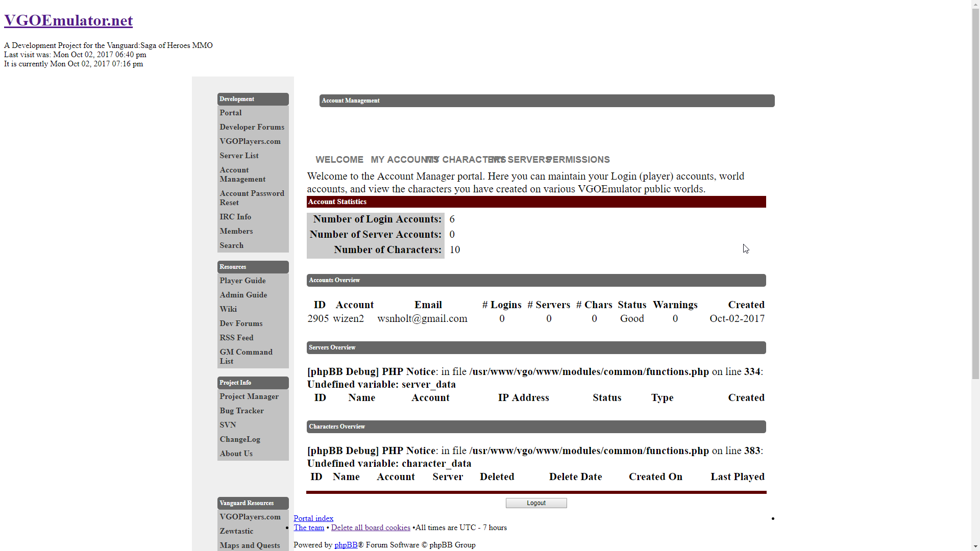Click Delete all board cookies link
Screen dimensions: 980x551
(x=371, y=528)
